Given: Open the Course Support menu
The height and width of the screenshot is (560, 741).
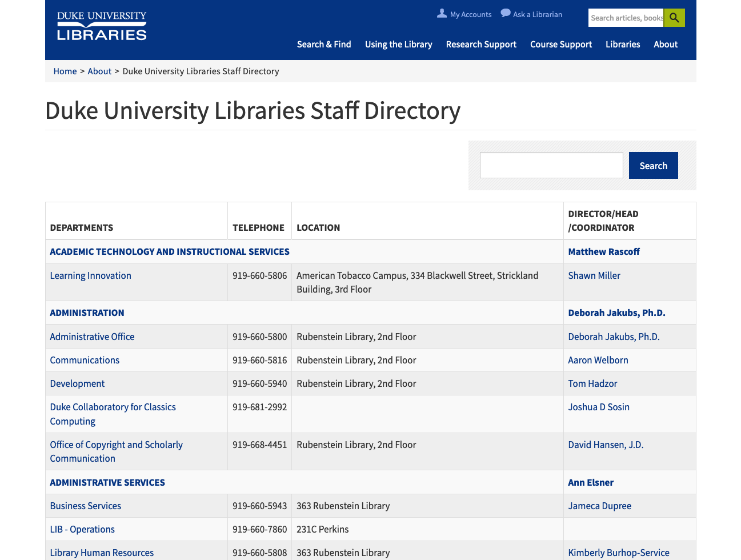Looking at the screenshot, I should pos(561,44).
